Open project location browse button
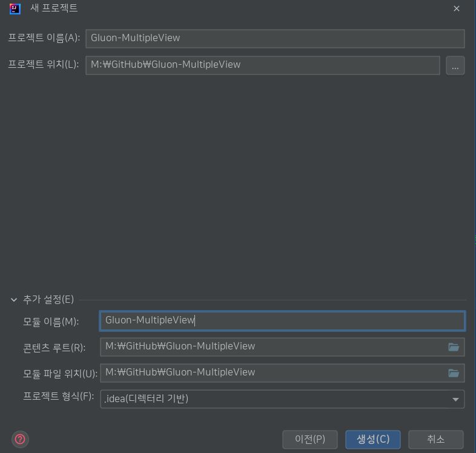 455,65
